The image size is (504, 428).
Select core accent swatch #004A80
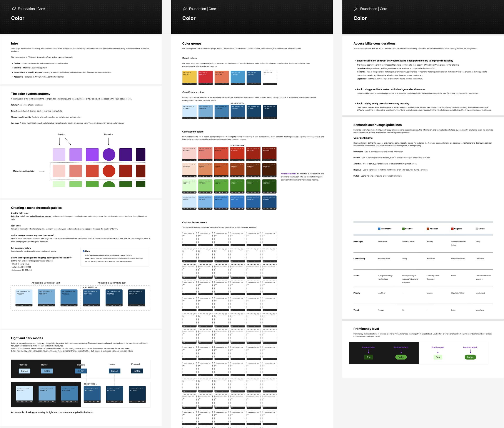[270, 203]
